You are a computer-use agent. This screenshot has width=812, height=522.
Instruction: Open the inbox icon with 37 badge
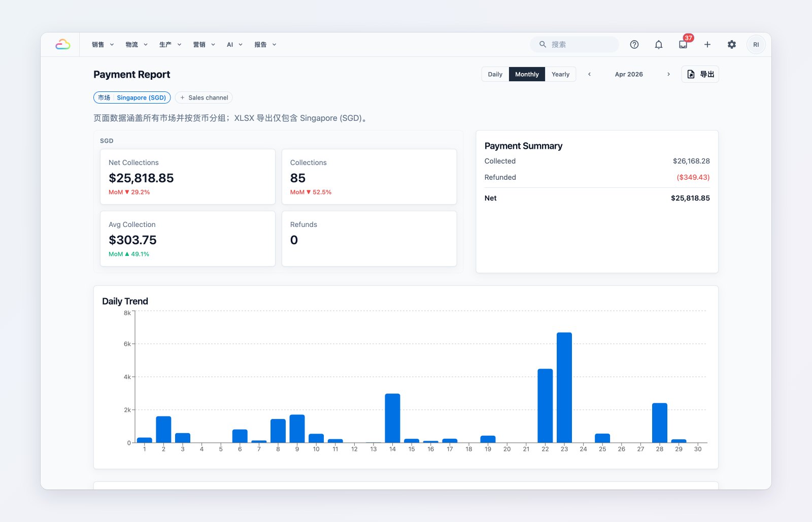[x=683, y=45]
